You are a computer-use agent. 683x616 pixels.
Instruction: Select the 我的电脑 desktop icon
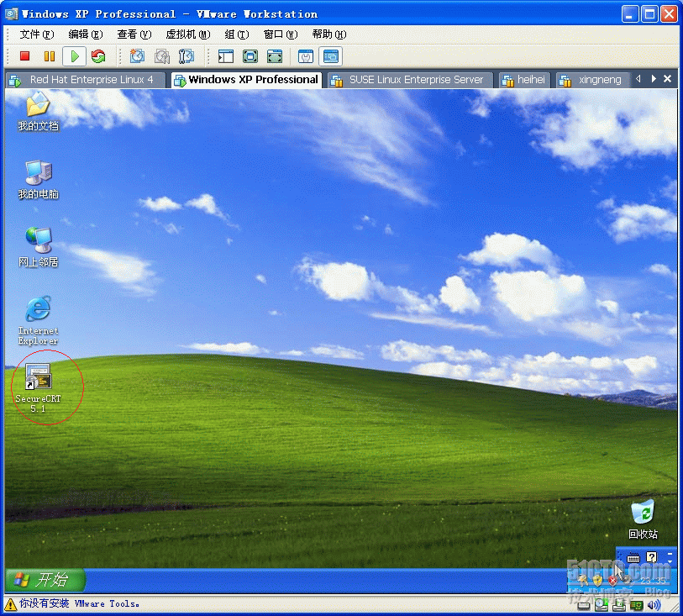pyautogui.click(x=38, y=180)
